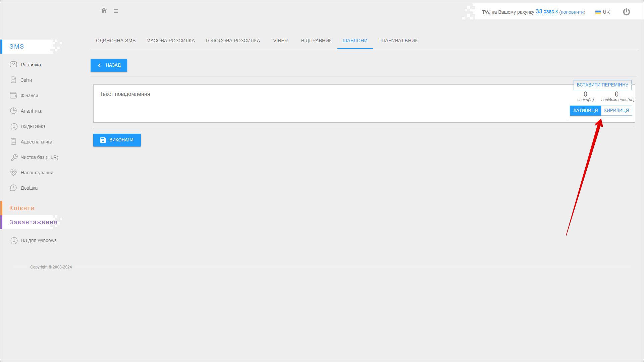Expand the Клієнти sidebar section

[22, 208]
